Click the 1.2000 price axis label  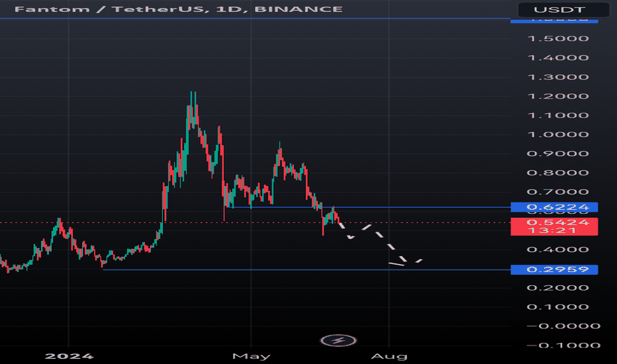[x=558, y=97]
